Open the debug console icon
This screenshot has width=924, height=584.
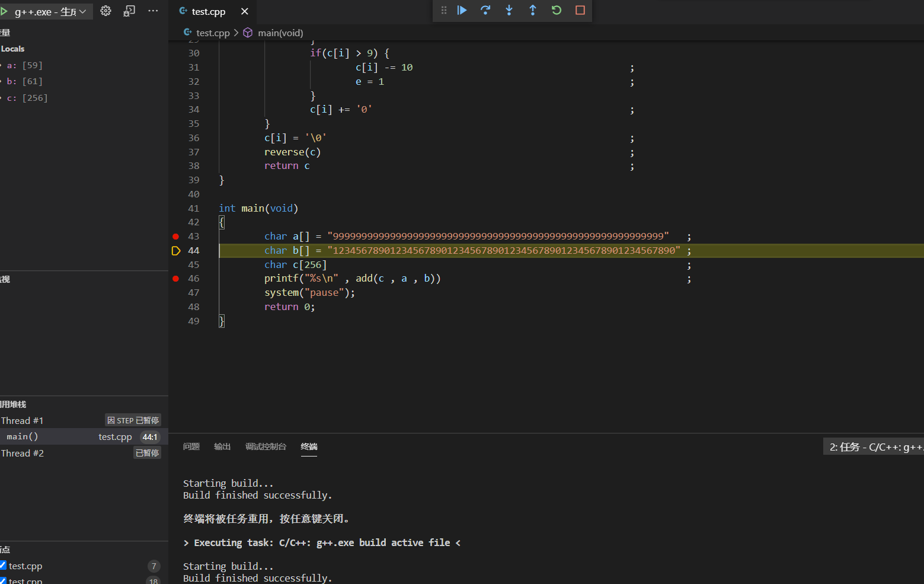(x=129, y=11)
